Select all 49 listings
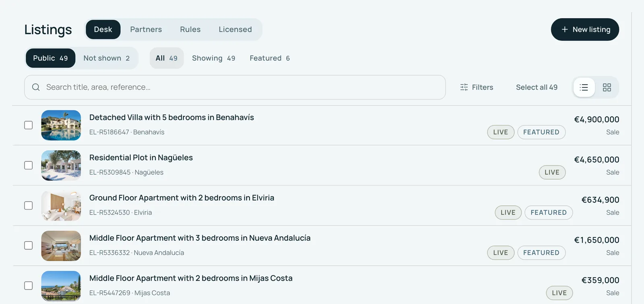 click(x=537, y=87)
